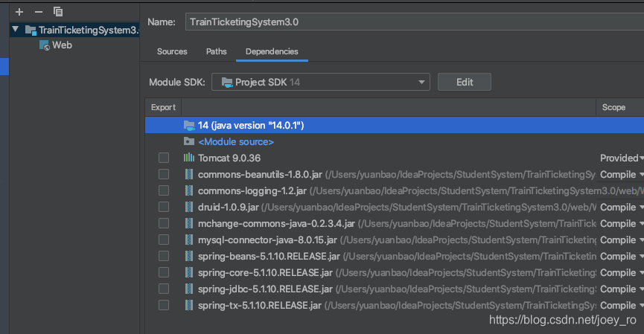This screenshot has width=644, height=334.
Task: Click the mysql-connector-java jar icon
Action: [x=189, y=240]
